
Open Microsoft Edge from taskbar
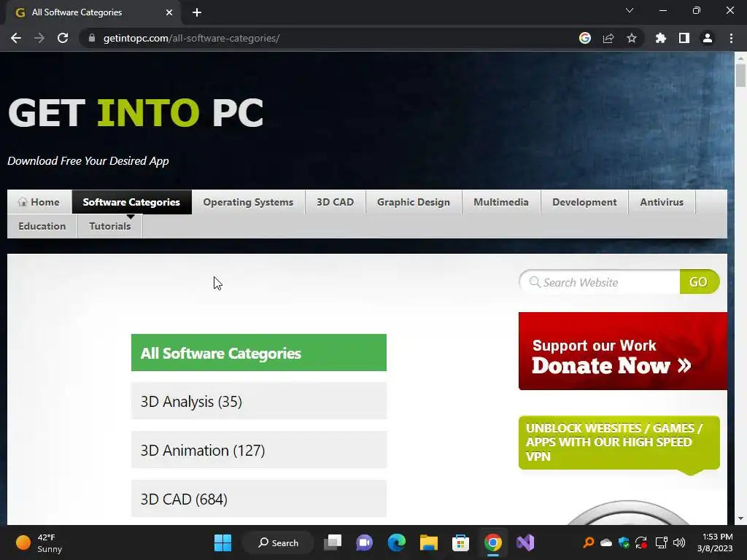click(x=396, y=542)
